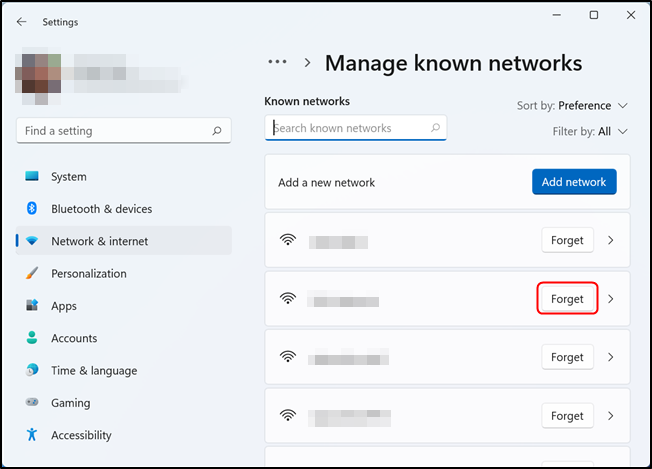This screenshot has height=469, width=652.
Task: Expand first network details chevron
Action: coord(610,240)
